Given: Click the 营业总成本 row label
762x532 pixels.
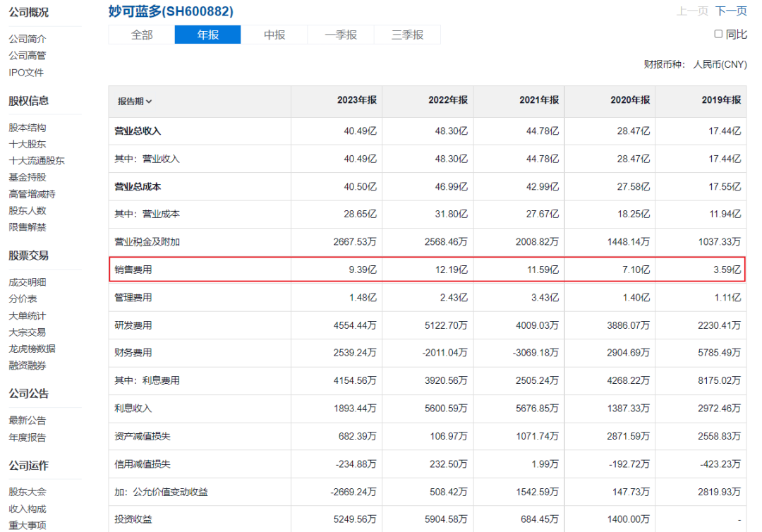Looking at the screenshot, I should [138, 186].
